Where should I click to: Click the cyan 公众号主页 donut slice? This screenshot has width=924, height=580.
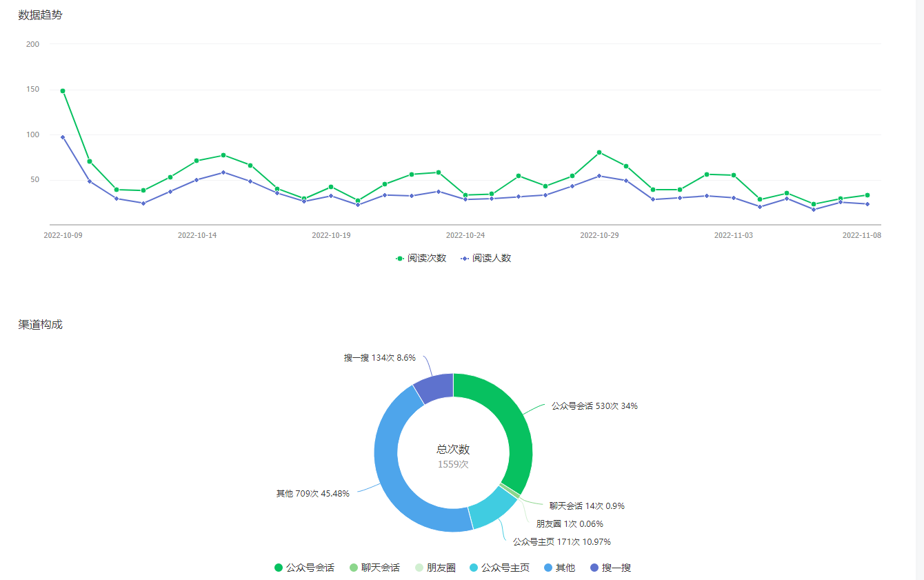[x=492, y=509]
